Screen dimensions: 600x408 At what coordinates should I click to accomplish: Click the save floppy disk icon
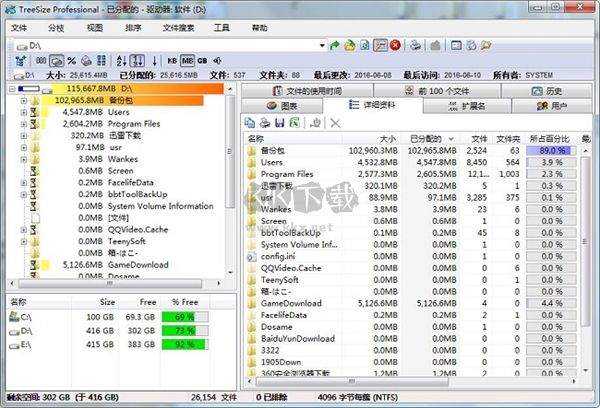[x=280, y=123]
